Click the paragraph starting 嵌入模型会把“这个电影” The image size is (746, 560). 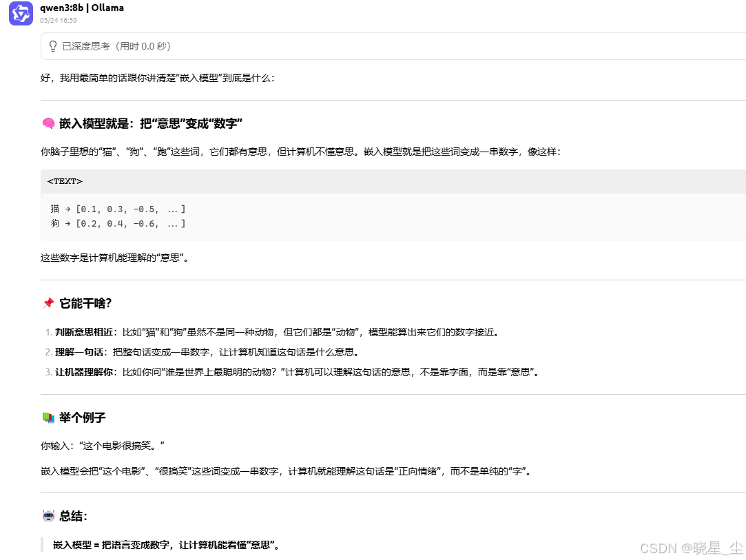(x=287, y=472)
